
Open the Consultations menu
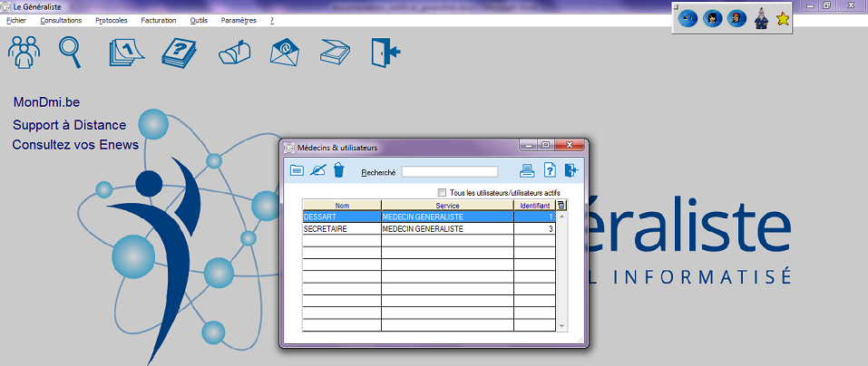point(61,21)
